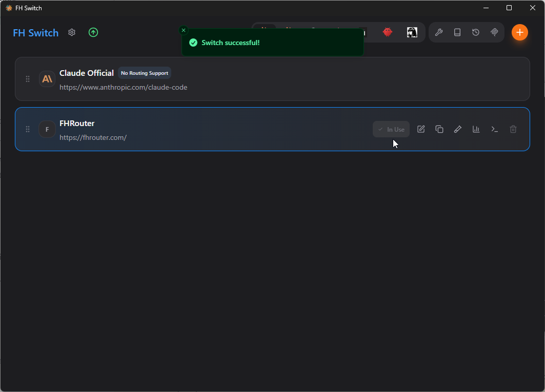This screenshot has height=392, width=545.
Task: Edit the FHRouter provider
Action: click(420, 129)
